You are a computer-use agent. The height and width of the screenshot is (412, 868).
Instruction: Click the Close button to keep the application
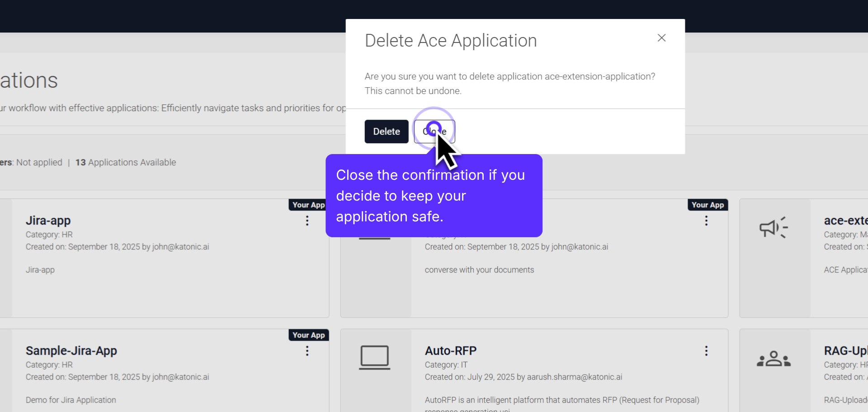(434, 131)
